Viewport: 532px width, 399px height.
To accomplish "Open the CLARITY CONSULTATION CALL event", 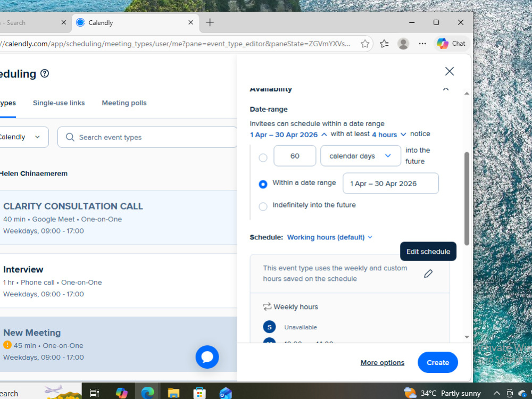I will point(119,218).
